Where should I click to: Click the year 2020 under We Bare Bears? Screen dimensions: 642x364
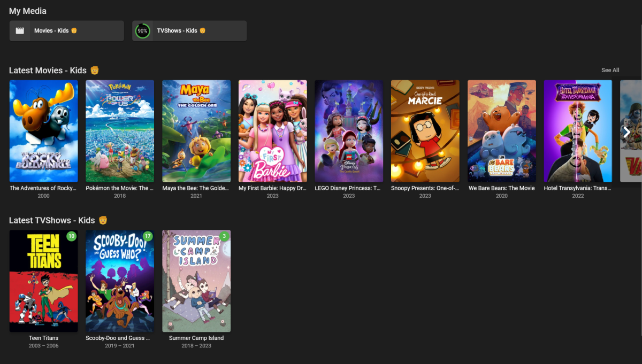pos(502,196)
